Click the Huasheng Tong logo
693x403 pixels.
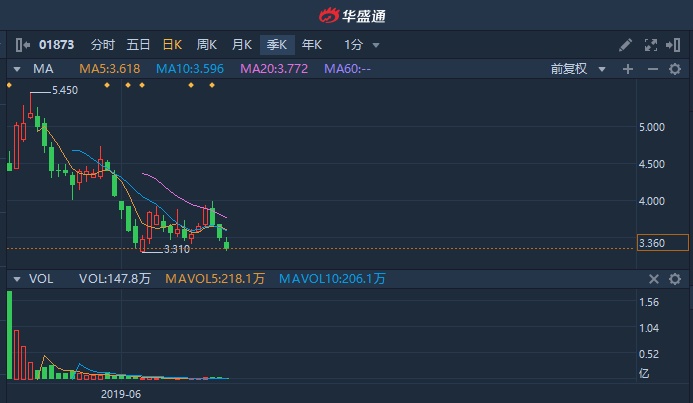(352, 16)
